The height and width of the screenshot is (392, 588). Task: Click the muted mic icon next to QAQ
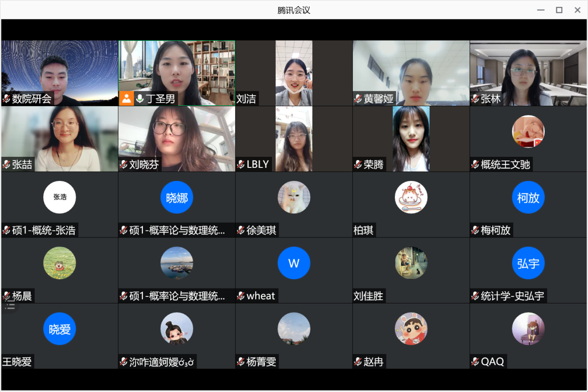coord(475,362)
